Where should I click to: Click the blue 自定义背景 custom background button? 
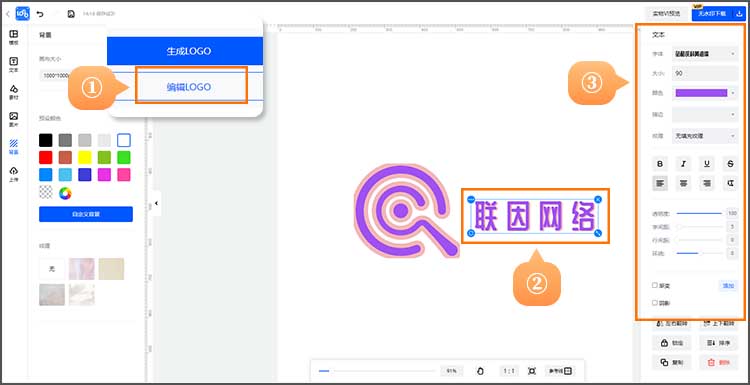pos(86,214)
